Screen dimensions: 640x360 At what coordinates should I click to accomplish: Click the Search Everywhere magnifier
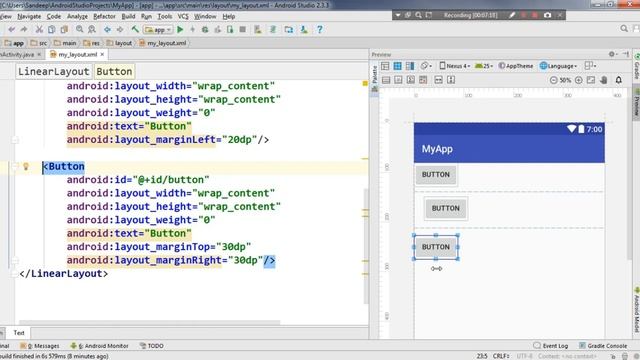point(624,29)
